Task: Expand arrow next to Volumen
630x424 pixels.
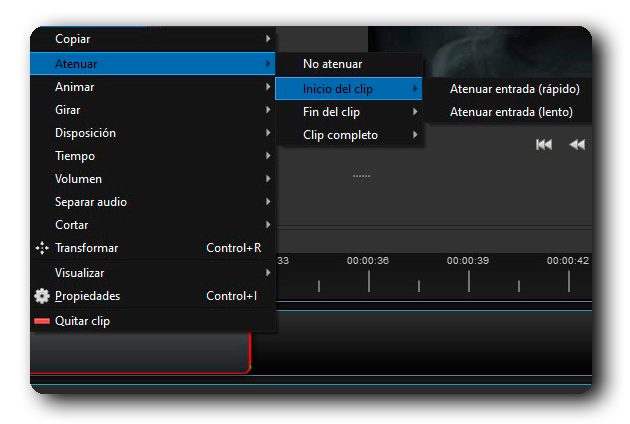Action: [x=268, y=178]
